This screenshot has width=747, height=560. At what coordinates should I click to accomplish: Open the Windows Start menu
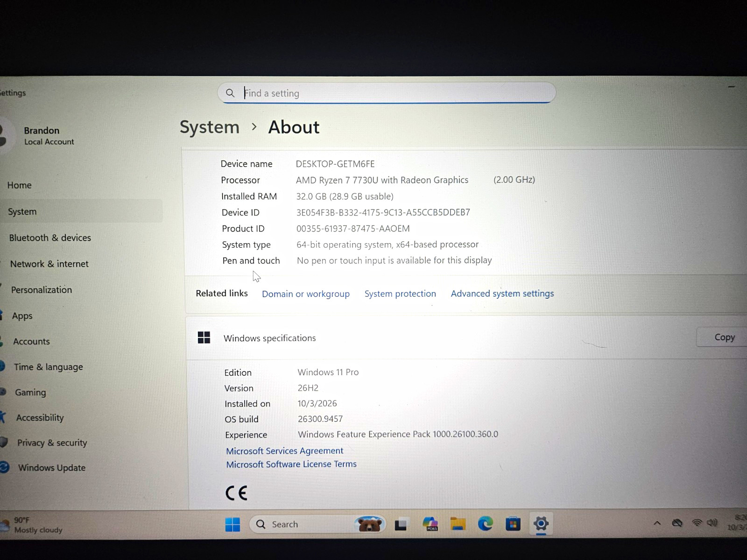pos(233,524)
